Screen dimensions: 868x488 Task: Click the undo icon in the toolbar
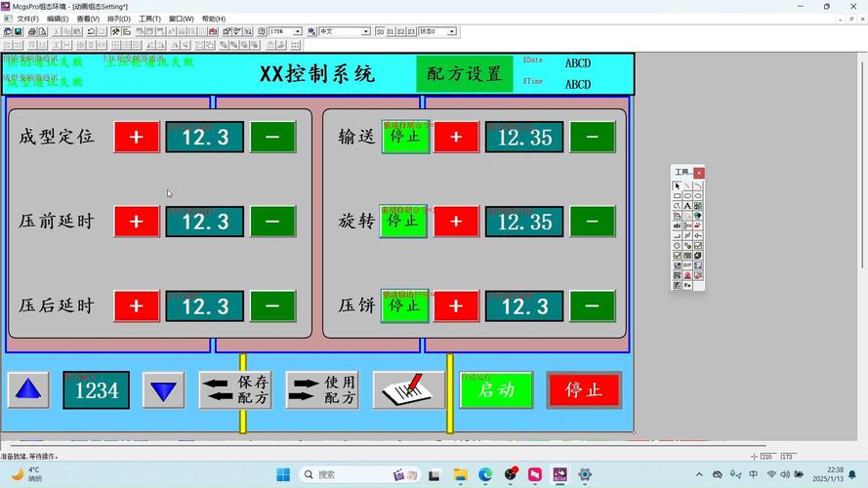click(x=92, y=31)
